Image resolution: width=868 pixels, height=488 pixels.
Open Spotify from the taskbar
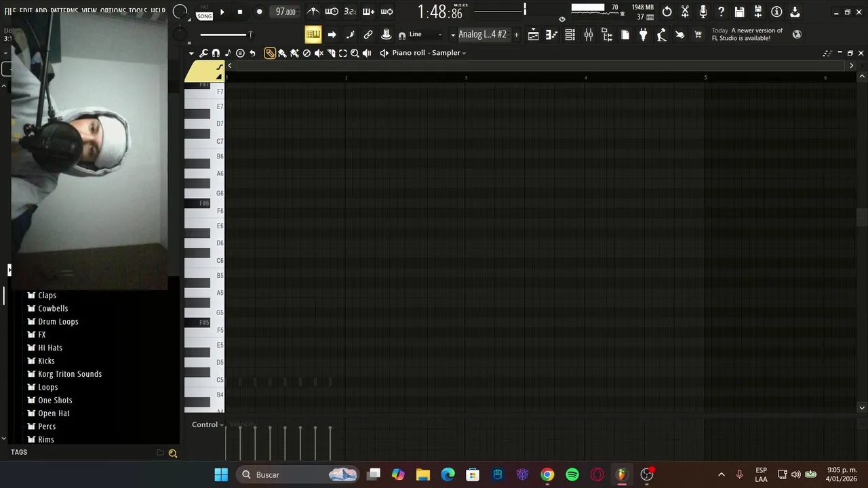tap(572, 474)
